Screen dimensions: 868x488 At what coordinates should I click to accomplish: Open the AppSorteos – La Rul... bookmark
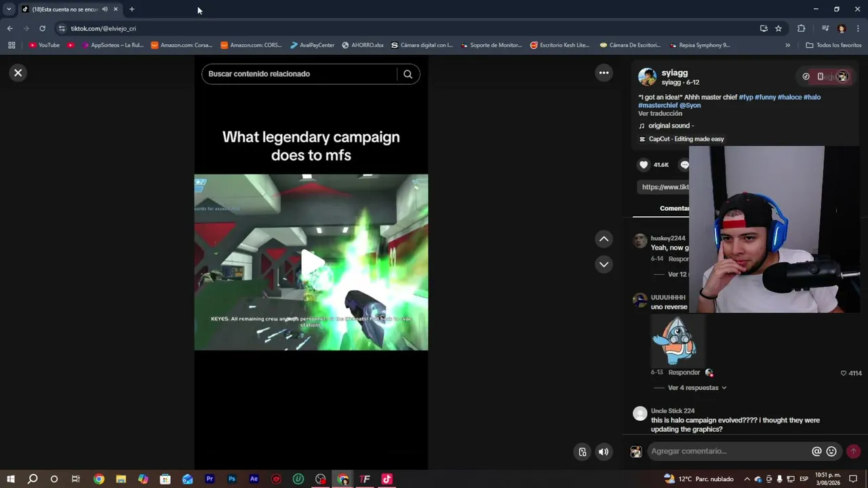click(x=112, y=45)
